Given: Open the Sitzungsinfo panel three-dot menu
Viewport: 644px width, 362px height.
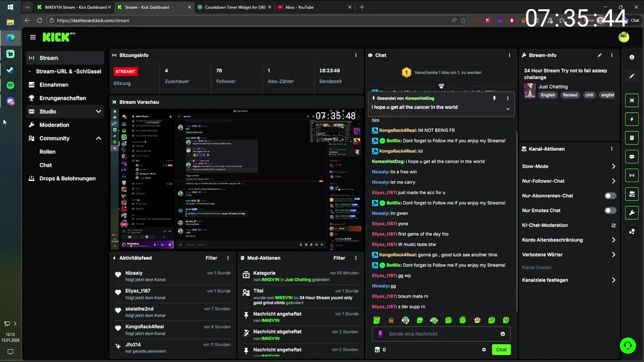Looking at the screenshot, I should 356,55.
